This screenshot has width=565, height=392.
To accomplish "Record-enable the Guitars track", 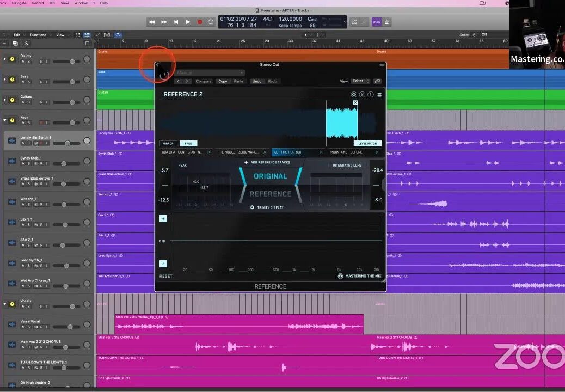I will pyautogui.click(x=41, y=102).
